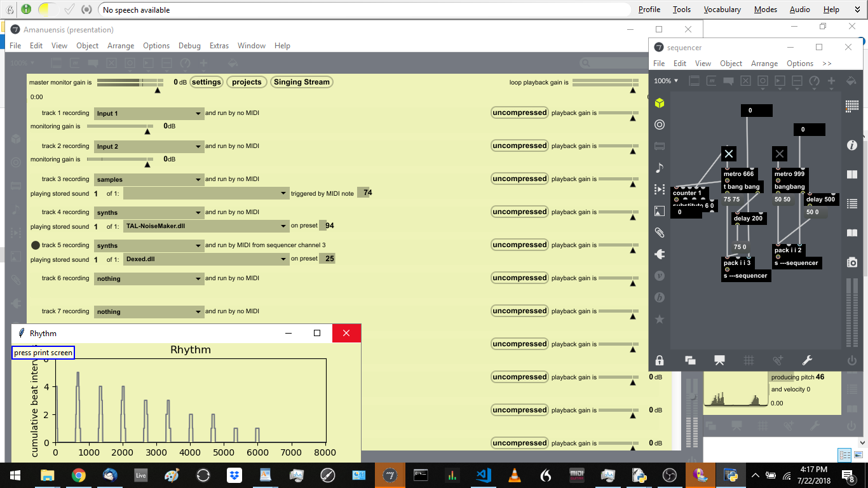Open track 7 nothing source dropdown
The width and height of the screenshot is (868, 488).
(x=148, y=311)
